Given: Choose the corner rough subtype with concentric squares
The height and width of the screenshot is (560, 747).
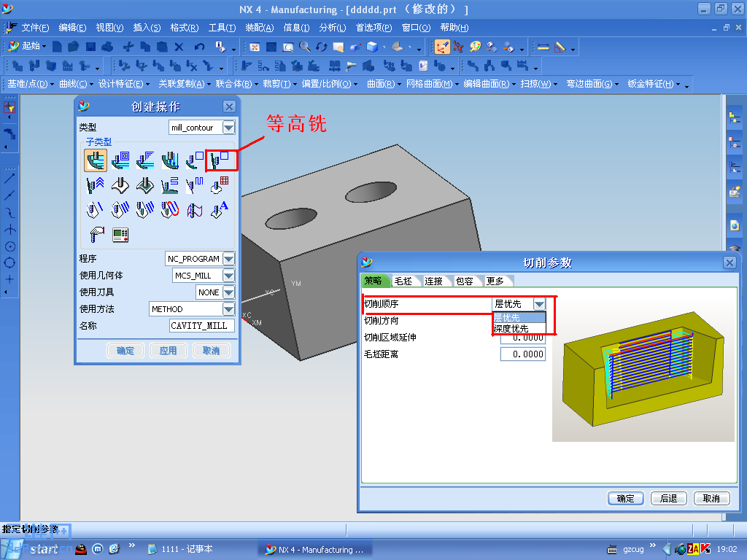Looking at the screenshot, I should click(120, 160).
